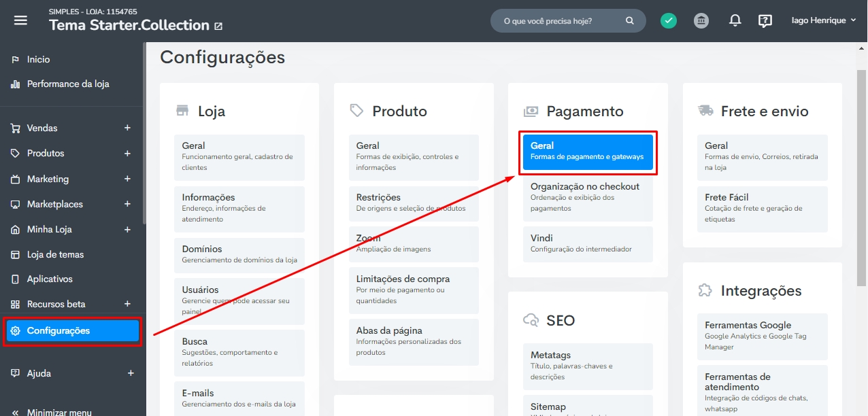
Task: Open notifications bell icon
Action: coord(735,21)
